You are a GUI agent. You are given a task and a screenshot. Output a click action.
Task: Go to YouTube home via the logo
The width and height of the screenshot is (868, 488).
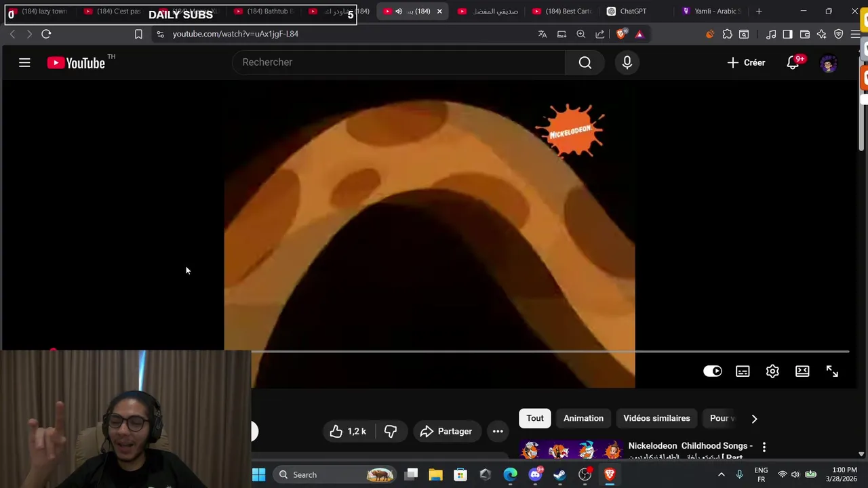coord(76,63)
